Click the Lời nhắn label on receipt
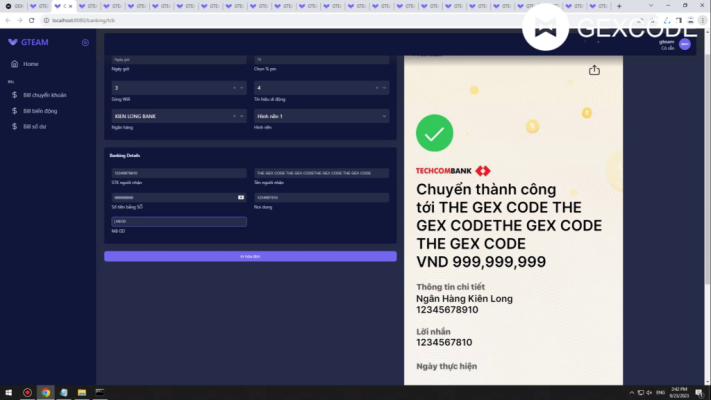 [433, 332]
